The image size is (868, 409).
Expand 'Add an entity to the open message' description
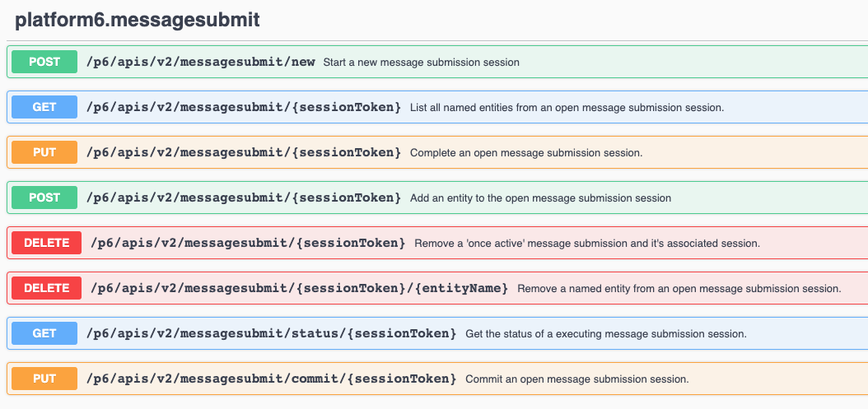[x=540, y=198]
